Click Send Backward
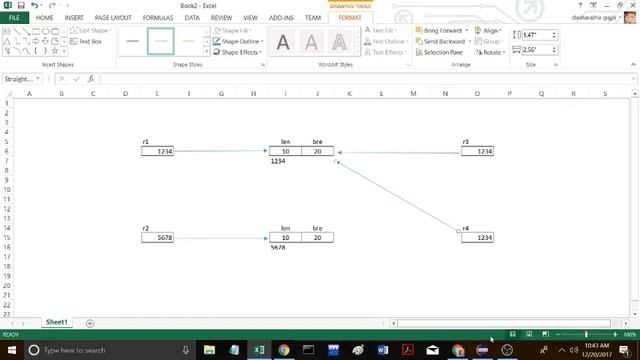The image size is (640, 360). click(x=443, y=42)
